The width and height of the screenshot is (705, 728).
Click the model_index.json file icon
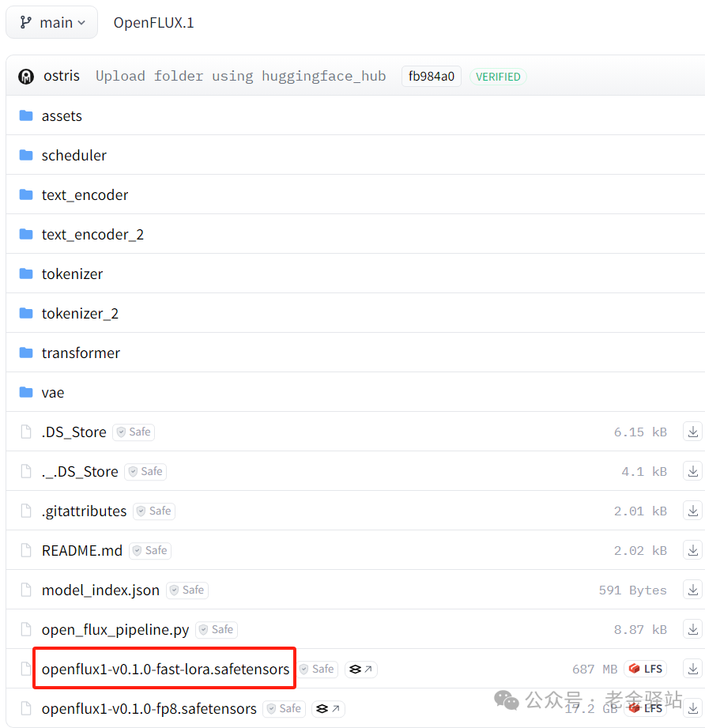[26, 590]
